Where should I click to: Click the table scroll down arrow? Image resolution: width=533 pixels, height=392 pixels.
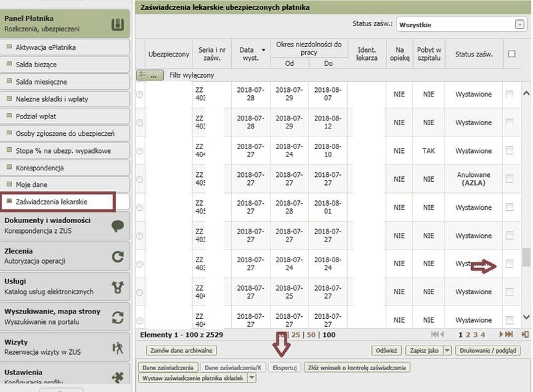pyautogui.click(x=526, y=317)
